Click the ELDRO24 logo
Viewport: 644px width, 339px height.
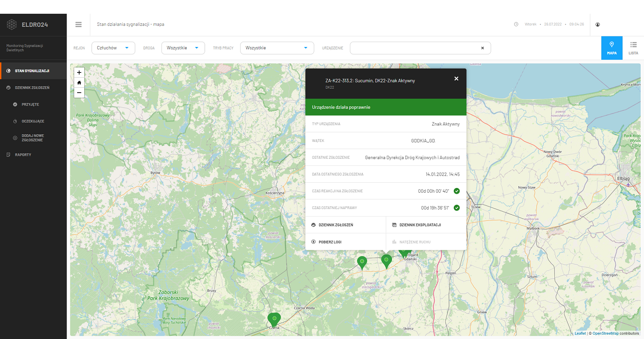[x=28, y=24]
